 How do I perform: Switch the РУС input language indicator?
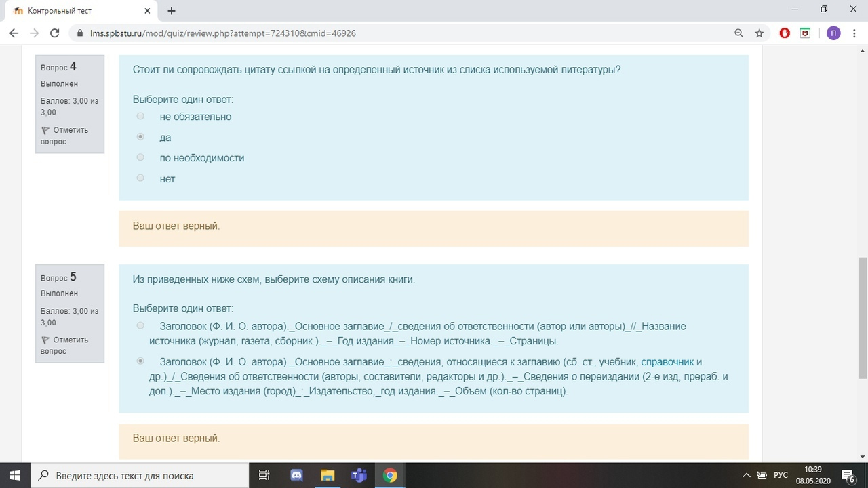[781, 475]
